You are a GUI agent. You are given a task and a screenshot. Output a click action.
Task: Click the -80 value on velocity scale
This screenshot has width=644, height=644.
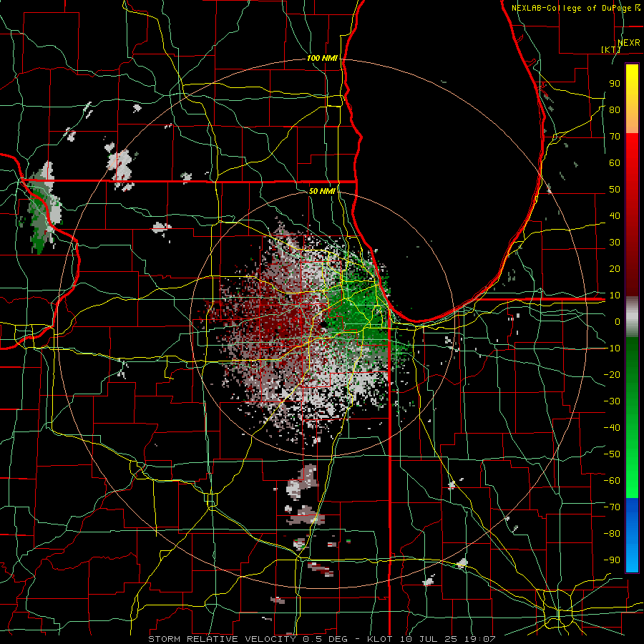(x=612, y=534)
